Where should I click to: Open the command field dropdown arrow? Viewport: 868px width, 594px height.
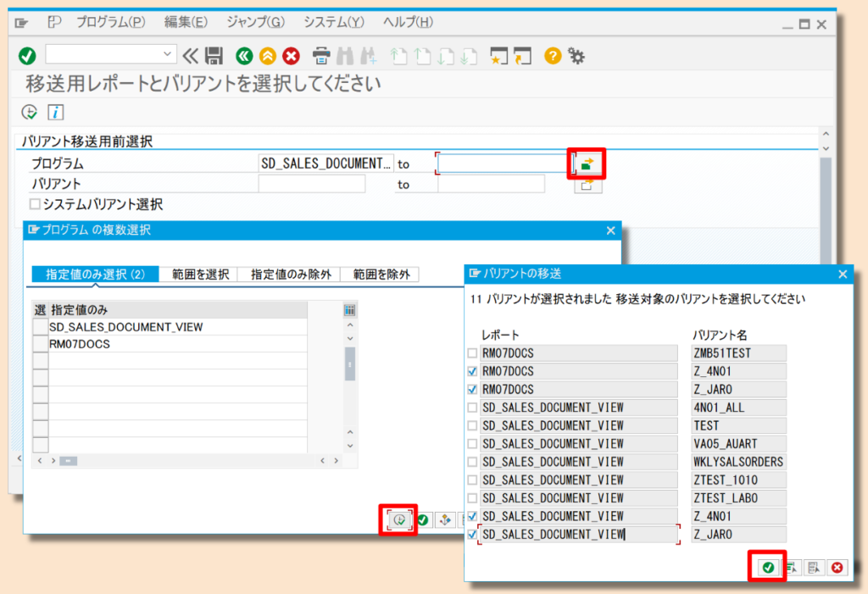[167, 54]
